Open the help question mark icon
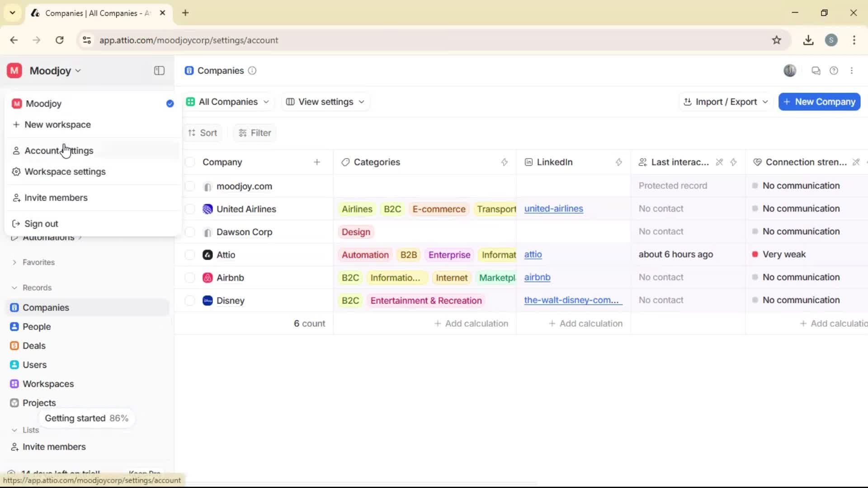The width and height of the screenshot is (868, 488). point(834,70)
